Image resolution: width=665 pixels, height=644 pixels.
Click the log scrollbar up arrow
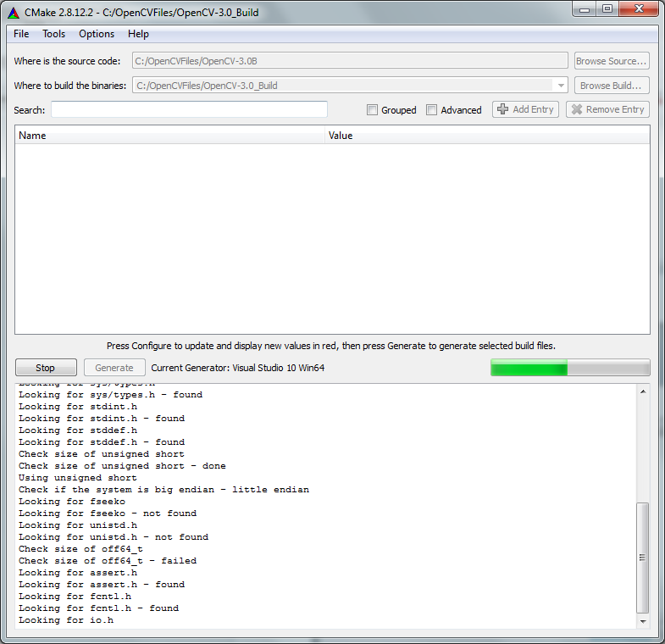coord(643,391)
